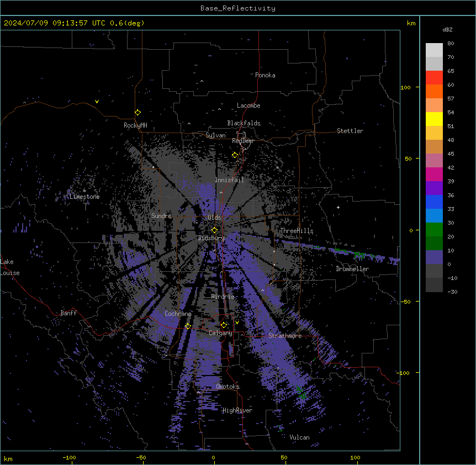Click the asterisk marker above Limestone

84,191
